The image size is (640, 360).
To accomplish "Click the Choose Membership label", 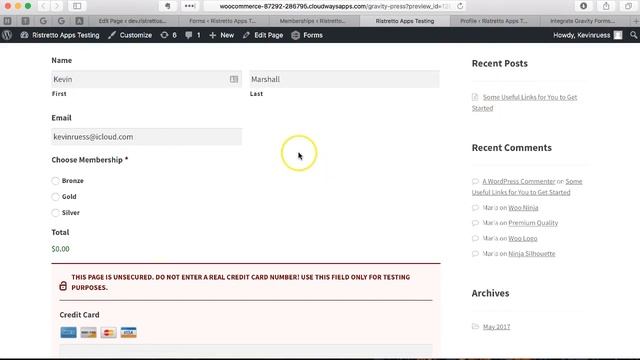I will click(89, 160).
